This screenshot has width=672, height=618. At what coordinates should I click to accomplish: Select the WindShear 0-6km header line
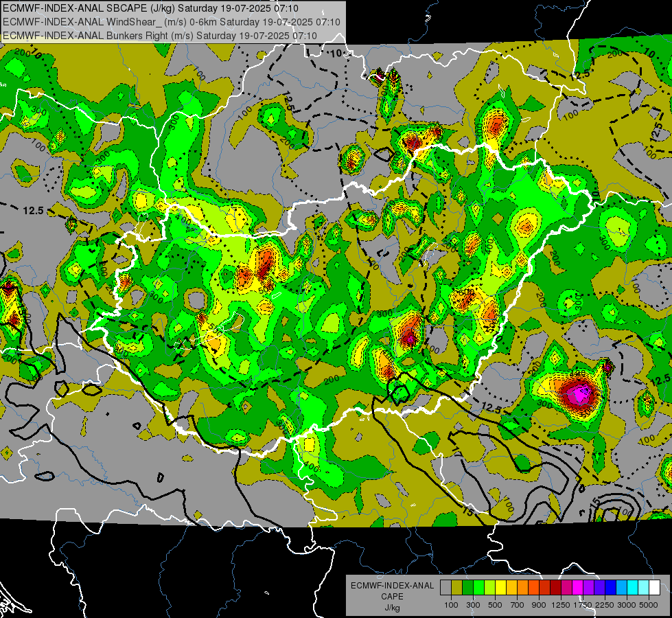[172, 22]
